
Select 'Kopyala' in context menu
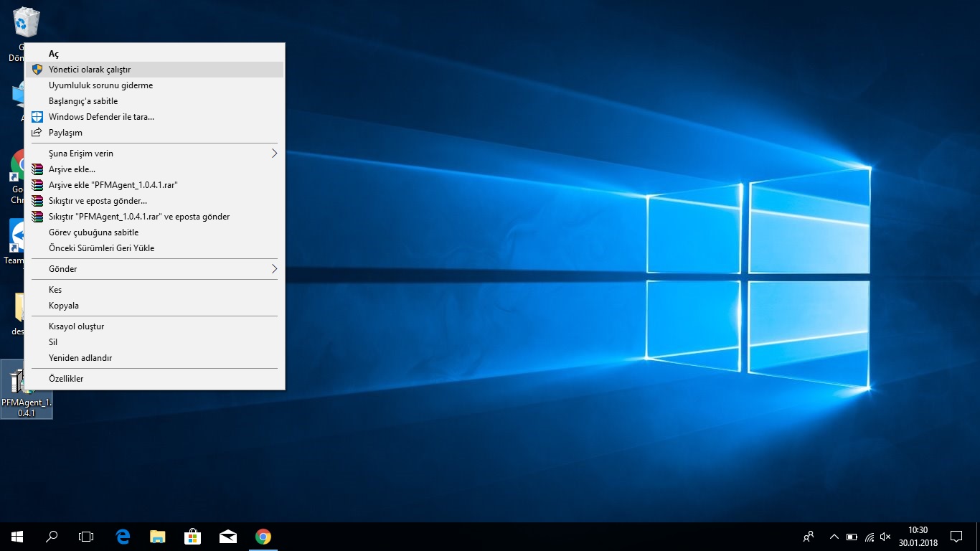click(x=154, y=306)
